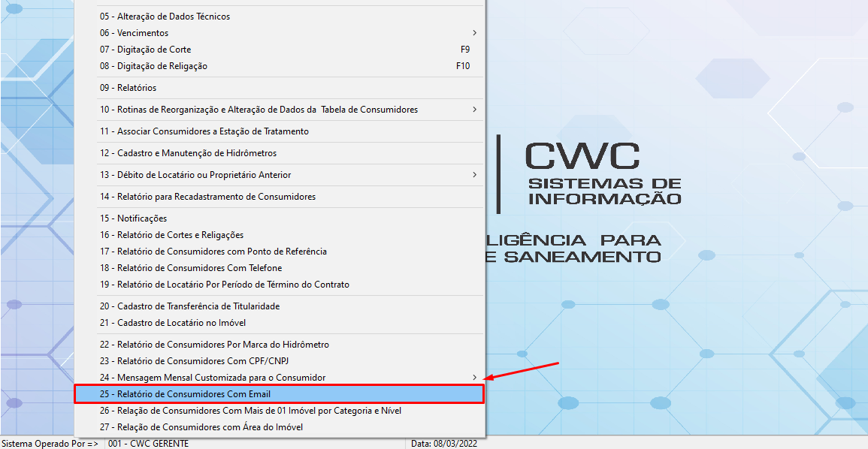Screen dimensions: 868x449
Task: Open 05 - Alteração de Dados Técnicos
Action: (x=165, y=17)
